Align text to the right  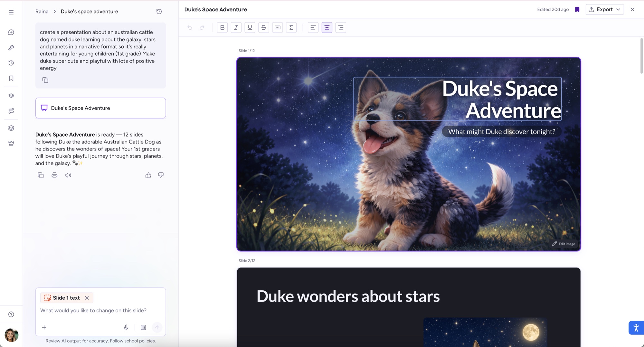pyautogui.click(x=341, y=28)
